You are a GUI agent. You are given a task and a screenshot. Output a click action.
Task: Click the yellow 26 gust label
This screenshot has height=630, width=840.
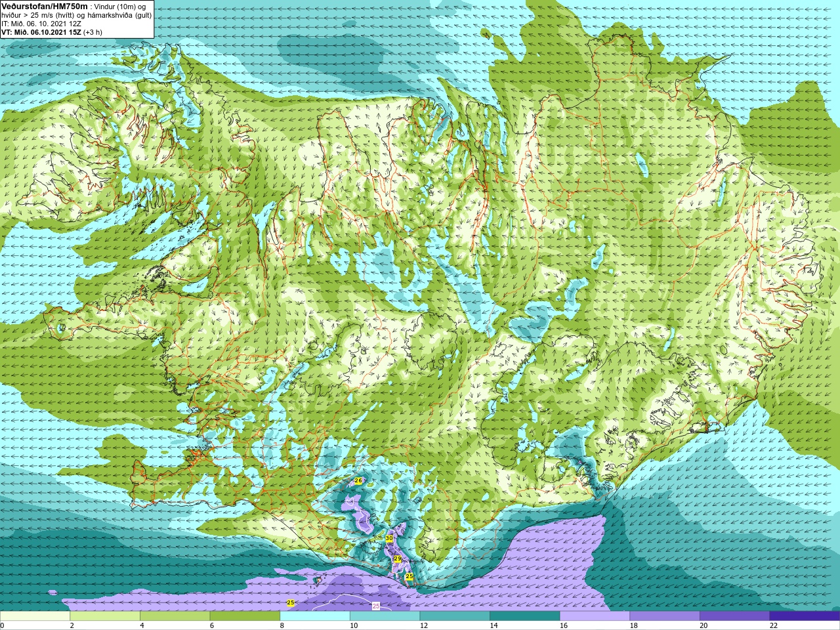(x=358, y=481)
